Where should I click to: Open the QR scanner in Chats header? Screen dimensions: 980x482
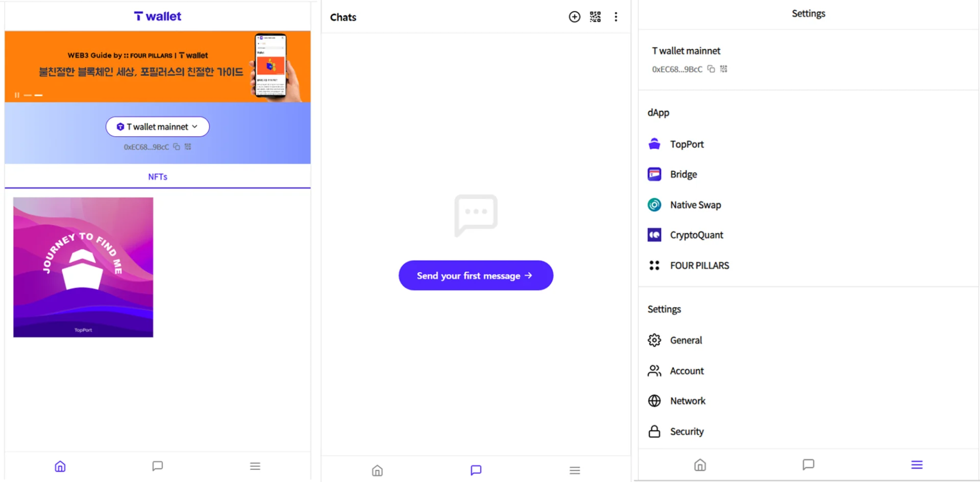(595, 17)
